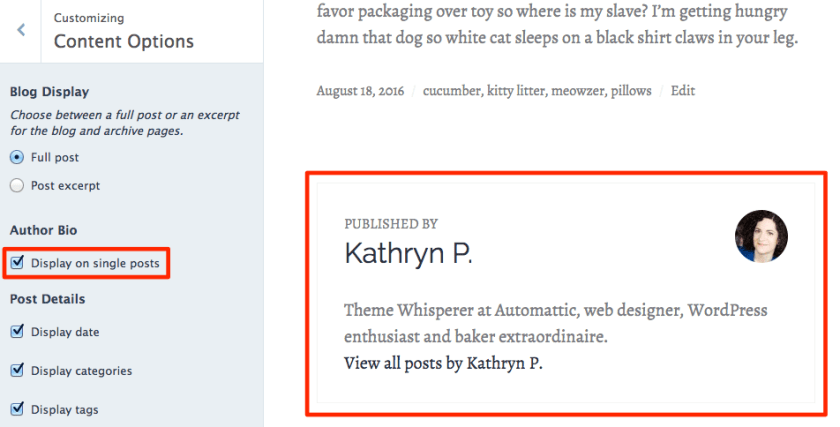Image resolution: width=840 pixels, height=427 pixels.
Task: Open the kitty litter tag link
Action: click(x=517, y=91)
